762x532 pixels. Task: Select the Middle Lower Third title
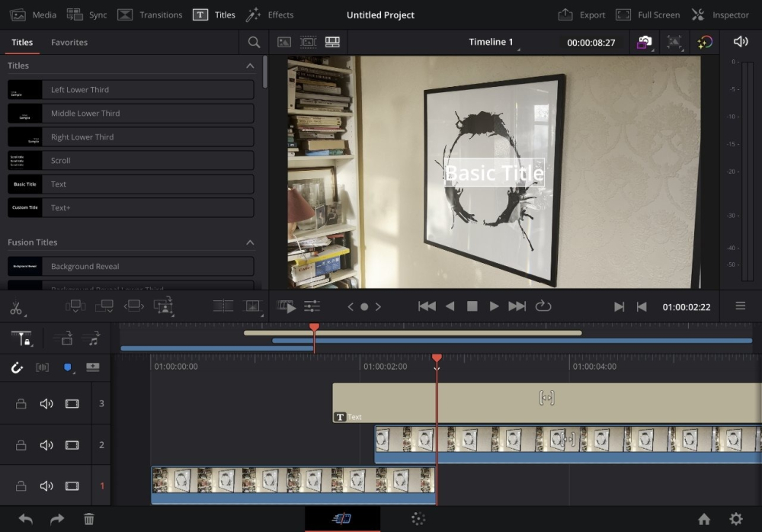point(130,113)
